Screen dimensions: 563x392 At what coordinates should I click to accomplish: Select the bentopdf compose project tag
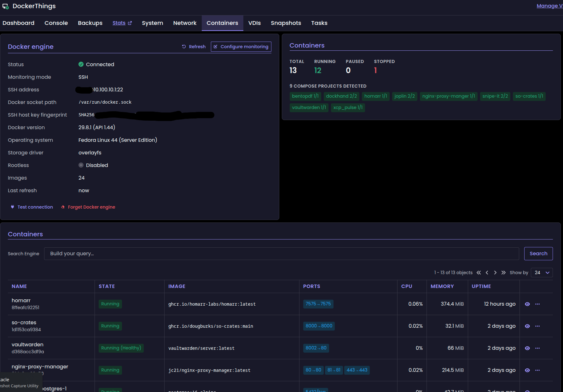(x=305, y=96)
